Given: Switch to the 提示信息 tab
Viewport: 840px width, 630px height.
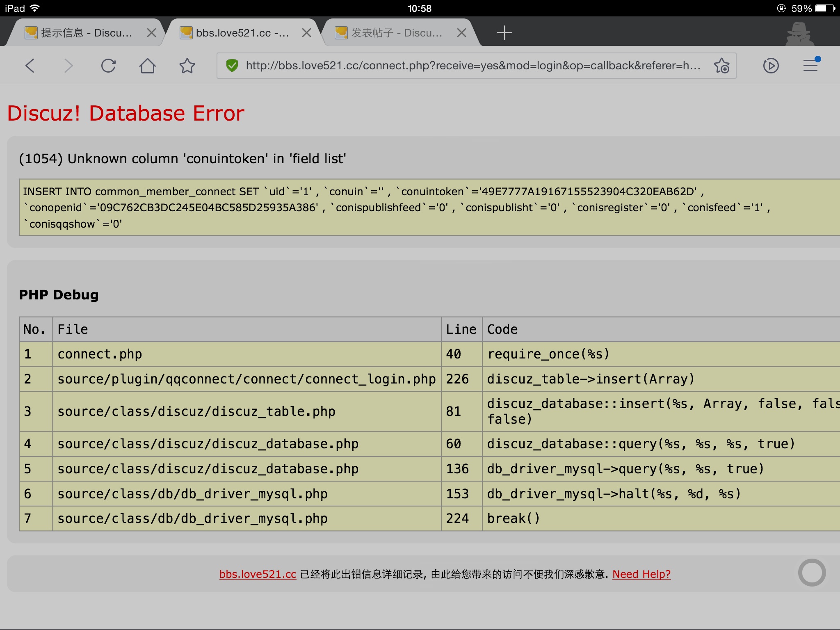Looking at the screenshot, I should pyautogui.click(x=86, y=33).
